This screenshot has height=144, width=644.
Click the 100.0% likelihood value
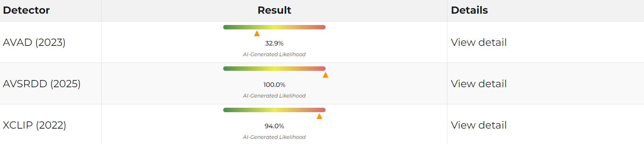click(x=274, y=85)
